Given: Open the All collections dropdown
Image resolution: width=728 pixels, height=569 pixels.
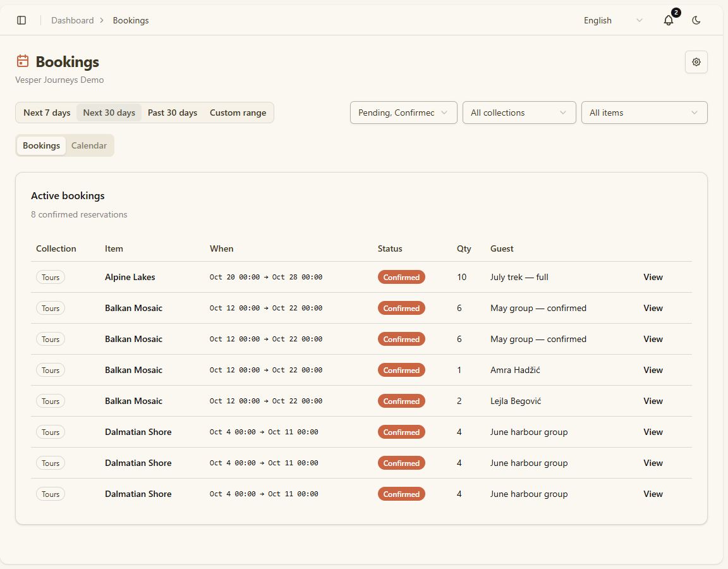Looking at the screenshot, I should [x=519, y=113].
